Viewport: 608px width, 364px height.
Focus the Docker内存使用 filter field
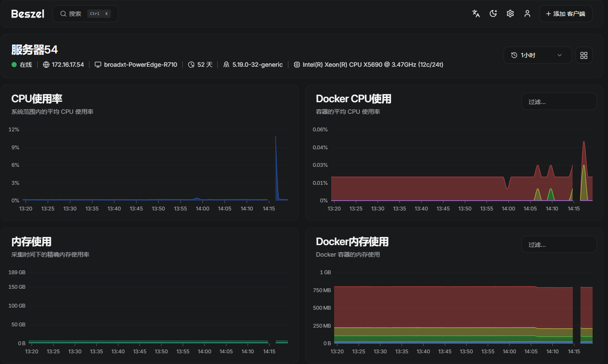tap(559, 245)
